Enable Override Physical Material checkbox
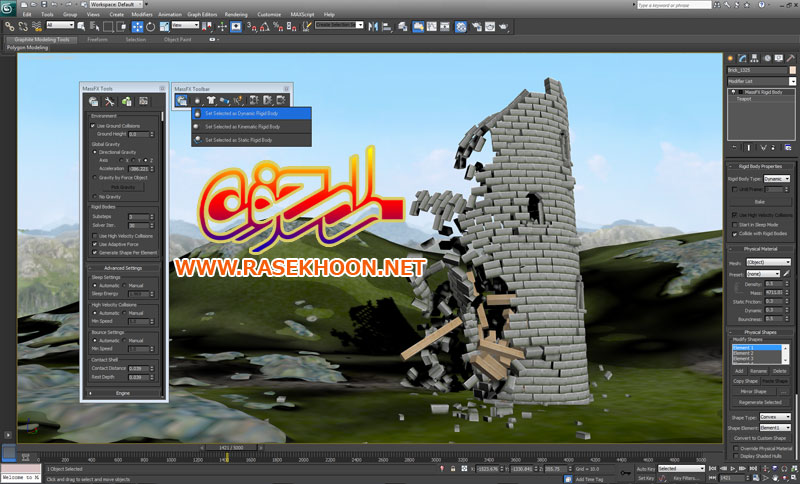Image resolution: width=800 pixels, height=484 pixels. [736, 449]
